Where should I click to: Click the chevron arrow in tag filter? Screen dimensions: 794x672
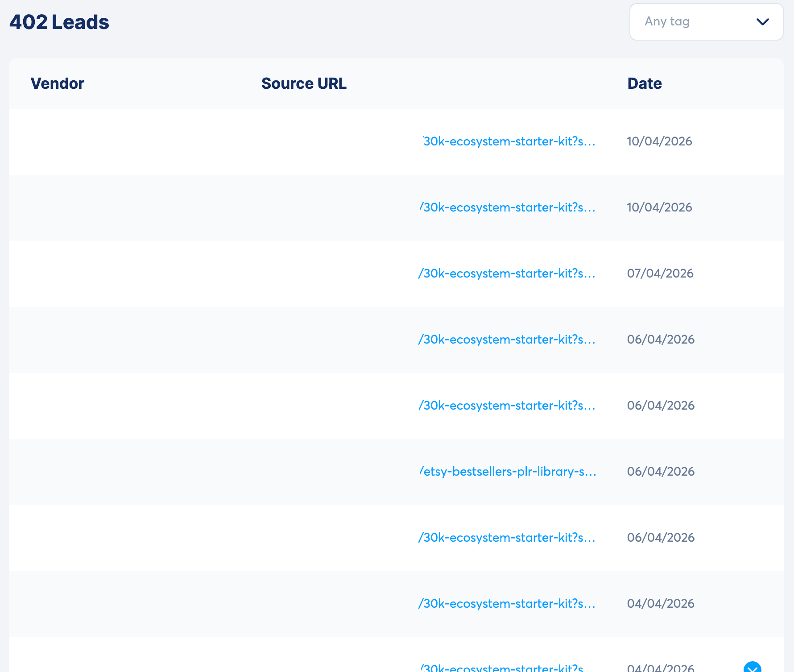point(762,22)
